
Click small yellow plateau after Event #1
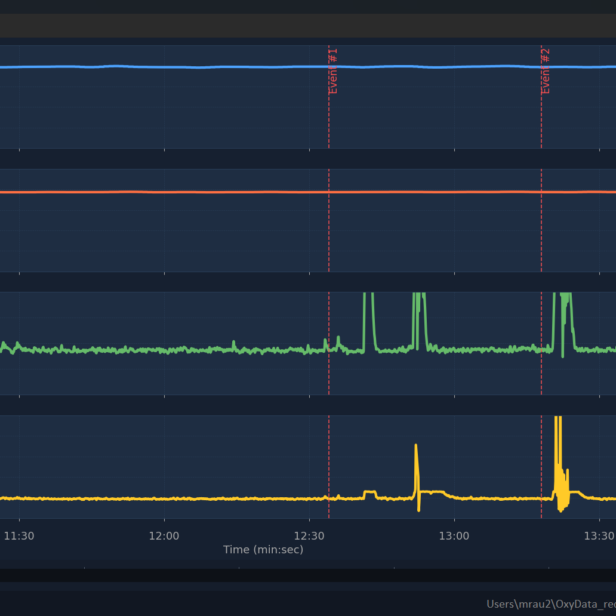coord(370,494)
